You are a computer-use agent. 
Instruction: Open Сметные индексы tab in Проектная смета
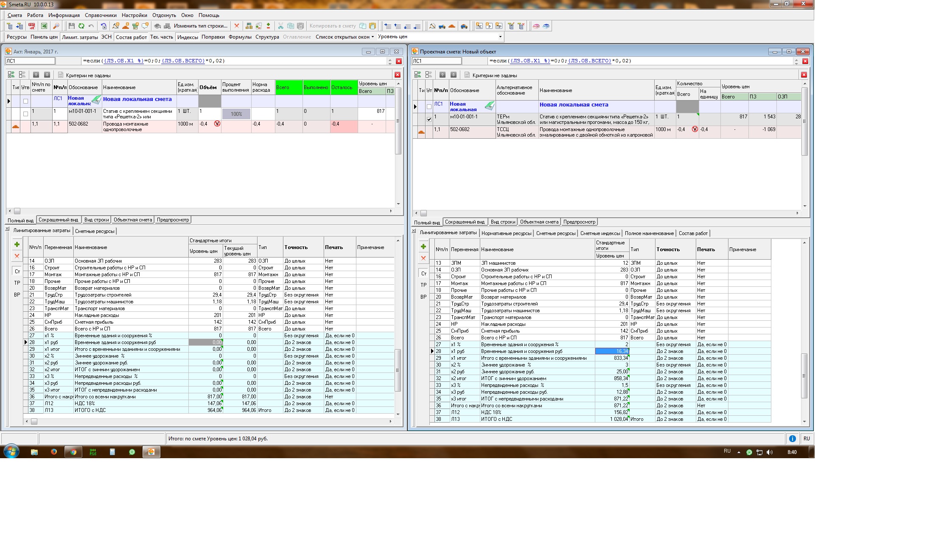tap(600, 233)
